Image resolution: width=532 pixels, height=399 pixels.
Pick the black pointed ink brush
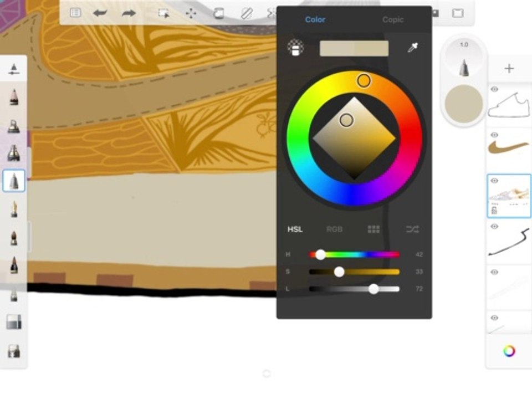click(14, 265)
